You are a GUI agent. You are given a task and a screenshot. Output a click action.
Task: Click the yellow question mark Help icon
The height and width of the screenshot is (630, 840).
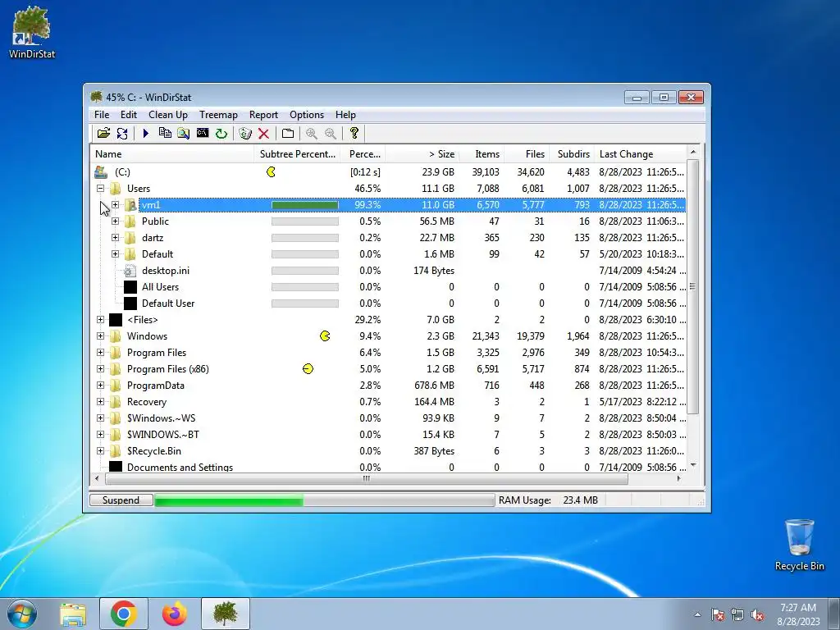pos(354,133)
